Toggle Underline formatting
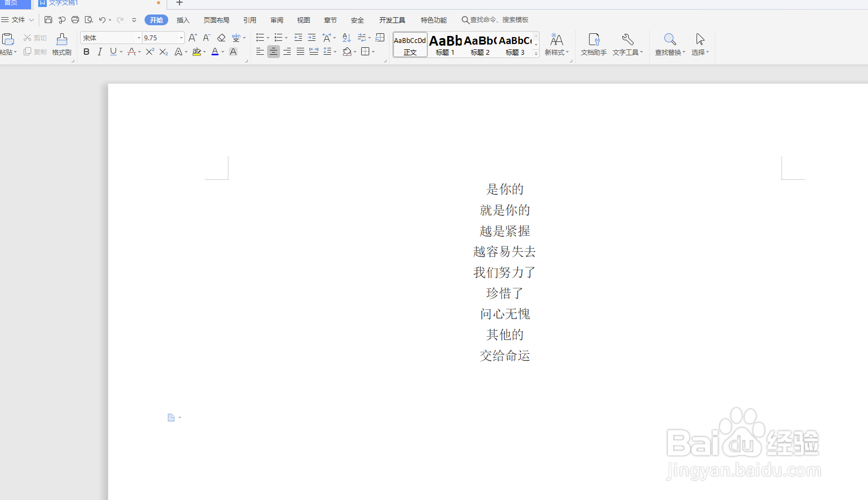The height and width of the screenshot is (500, 868). pyautogui.click(x=113, y=52)
